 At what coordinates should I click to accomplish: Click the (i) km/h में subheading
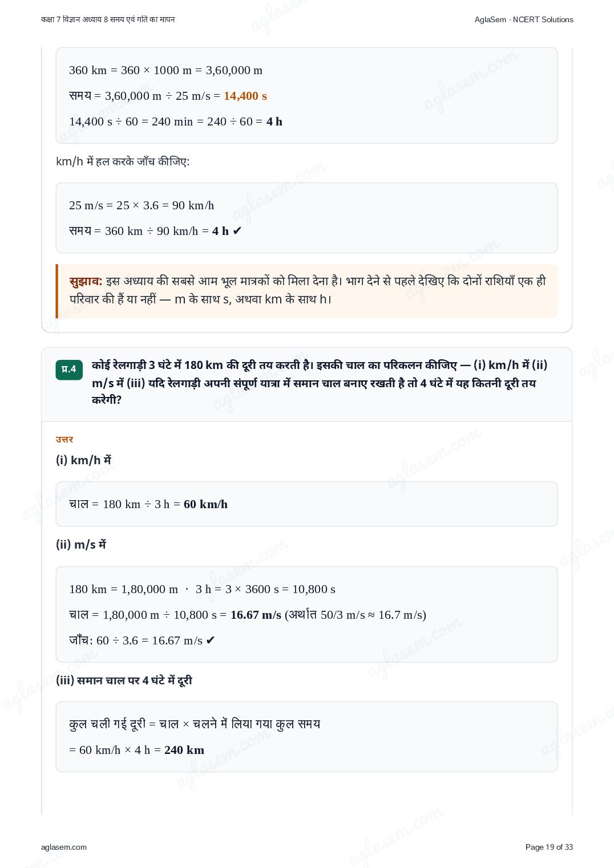pos(83,460)
